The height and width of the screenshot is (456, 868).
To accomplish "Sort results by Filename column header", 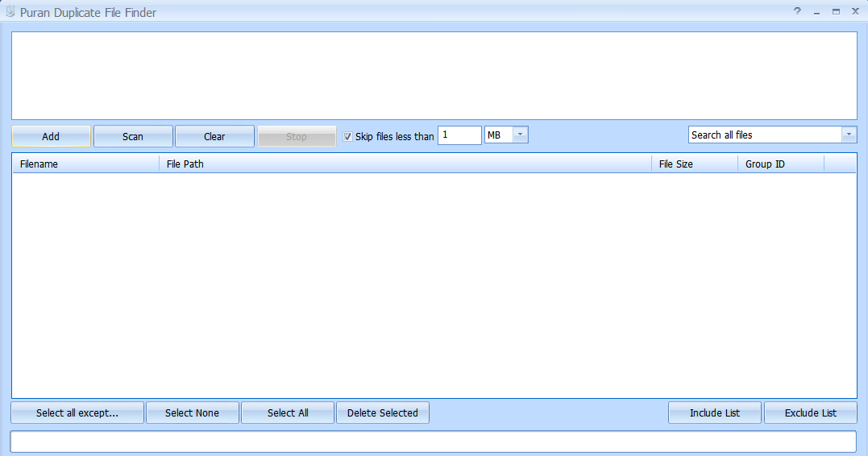I will coord(85,164).
